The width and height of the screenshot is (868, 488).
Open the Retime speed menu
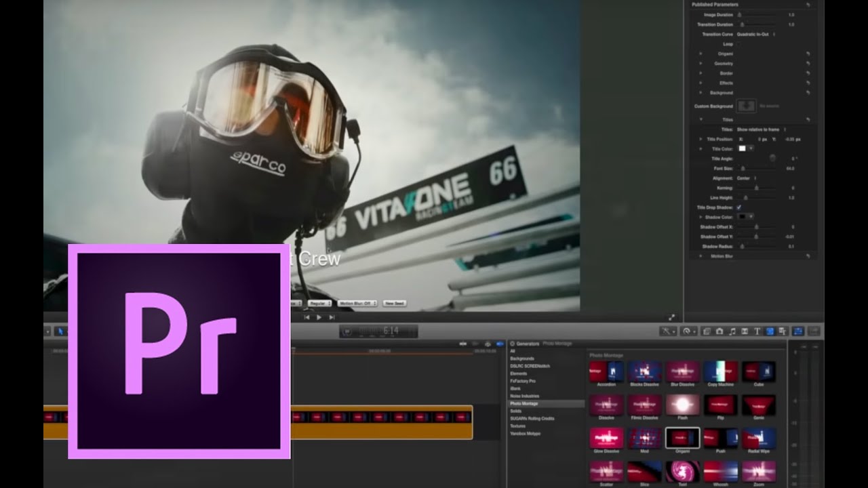pos(689,331)
